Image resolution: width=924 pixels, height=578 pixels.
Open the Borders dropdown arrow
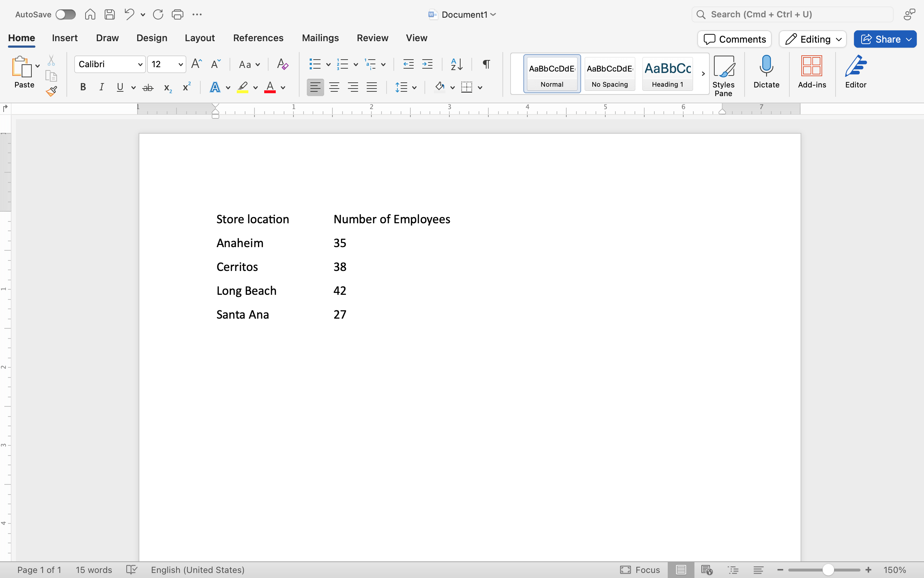pos(480,87)
